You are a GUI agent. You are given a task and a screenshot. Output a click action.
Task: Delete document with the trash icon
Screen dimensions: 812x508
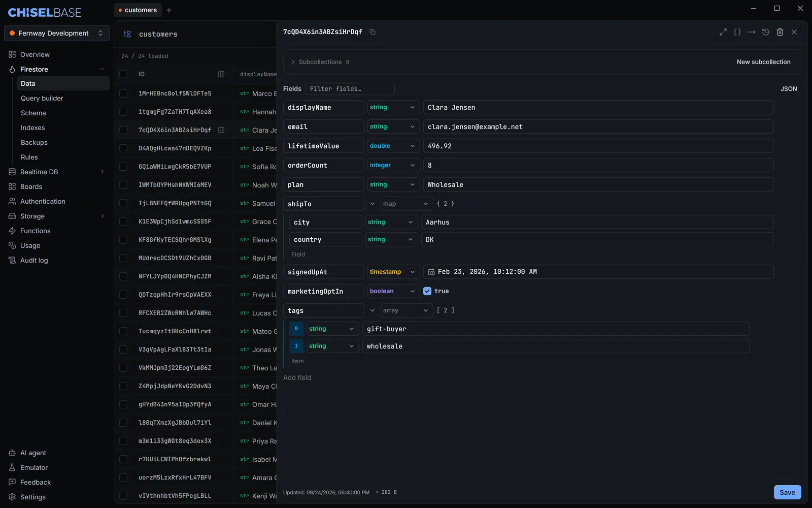[x=780, y=32]
